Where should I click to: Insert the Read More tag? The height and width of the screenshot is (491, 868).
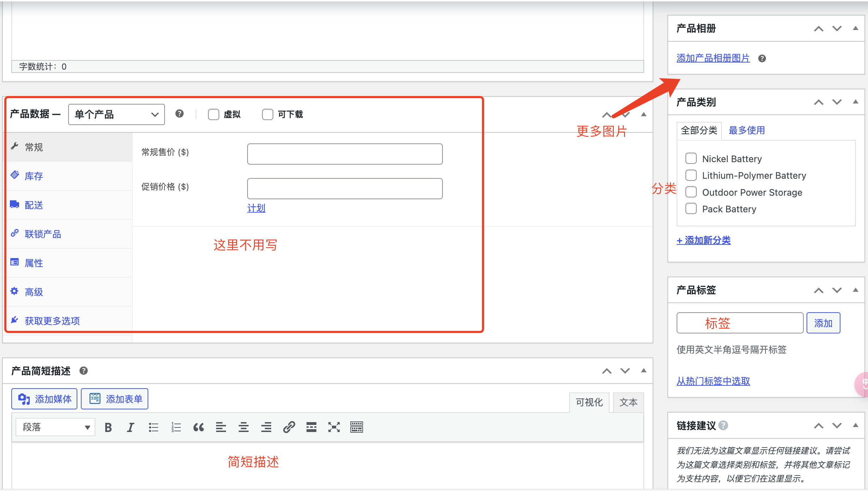pyautogui.click(x=311, y=427)
